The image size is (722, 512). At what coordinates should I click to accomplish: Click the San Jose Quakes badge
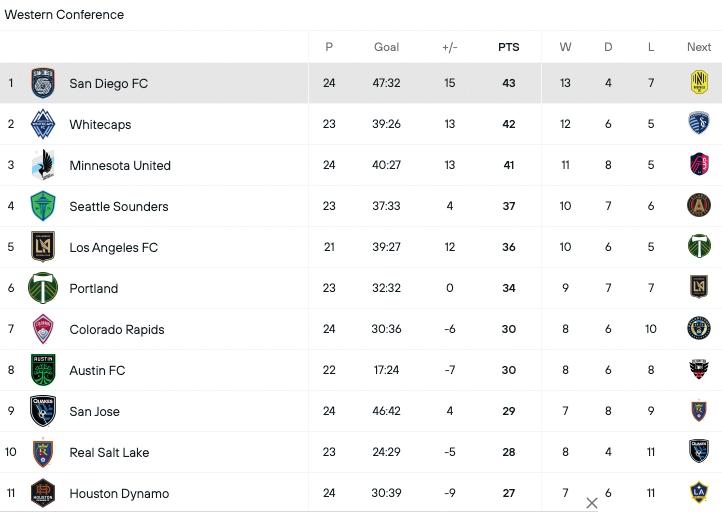coord(43,411)
